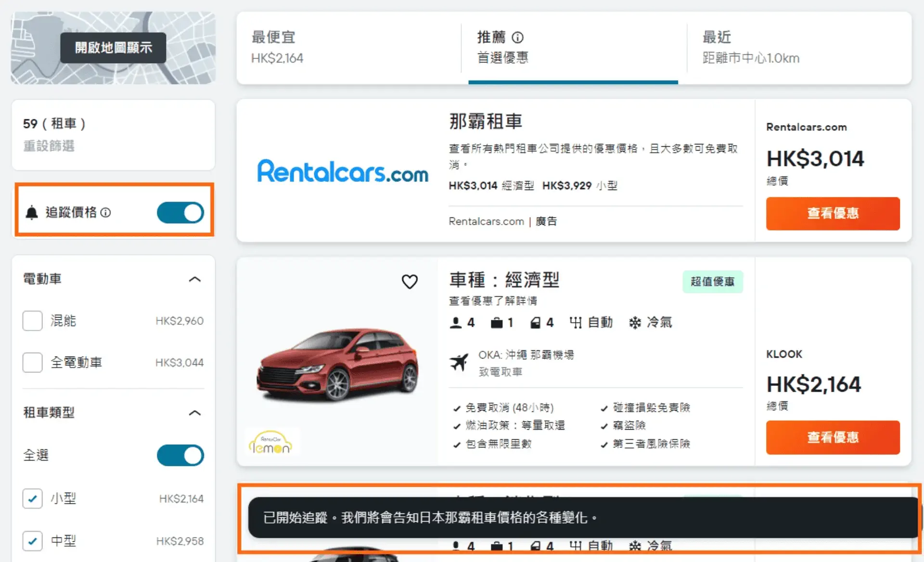This screenshot has height=562, width=924.
Task: Click the HK$3,014 經濟型 price text
Action: click(491, 186)
